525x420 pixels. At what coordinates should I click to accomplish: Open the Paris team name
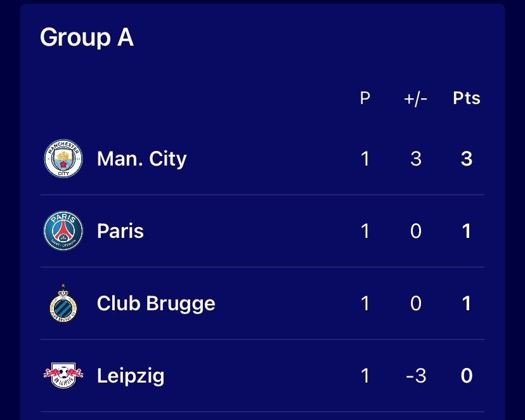(x=120, y=231)
